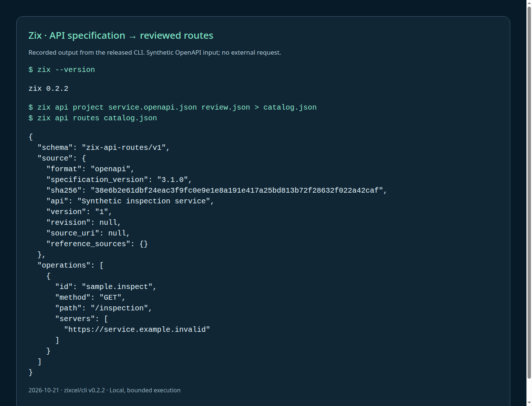The height and width of the screenshot is (406, 532).
Task: Click the 'zix --version' command line
Action: click(x=62, y=70)
